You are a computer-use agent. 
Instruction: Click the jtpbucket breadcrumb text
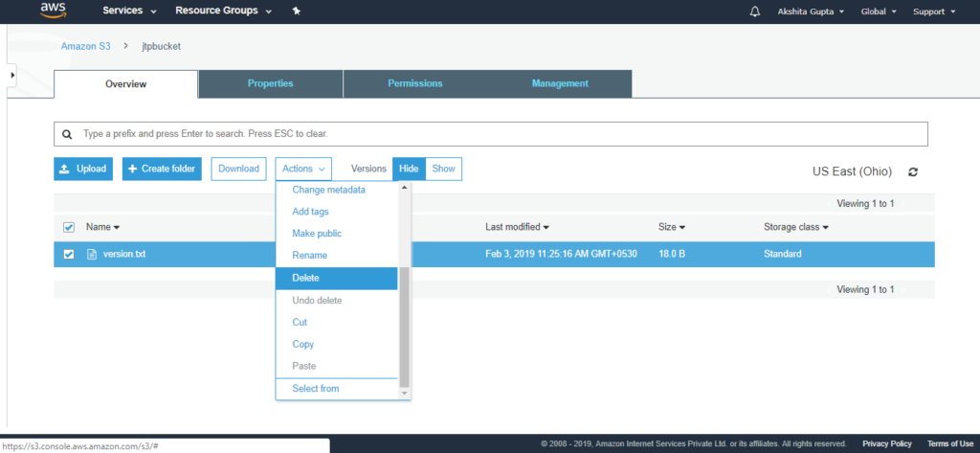(x=161, y=46)
